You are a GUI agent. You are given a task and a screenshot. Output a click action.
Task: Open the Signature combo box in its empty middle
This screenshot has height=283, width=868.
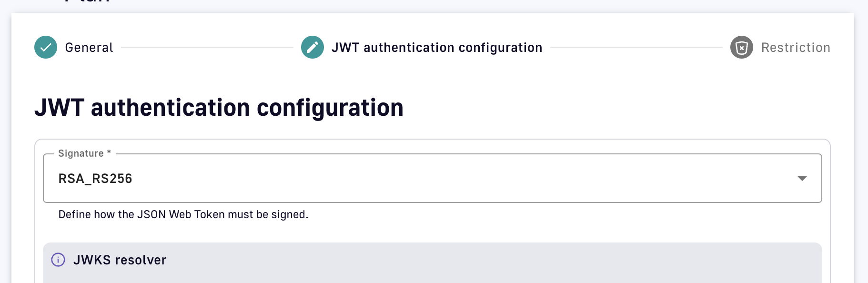point(429,179)
